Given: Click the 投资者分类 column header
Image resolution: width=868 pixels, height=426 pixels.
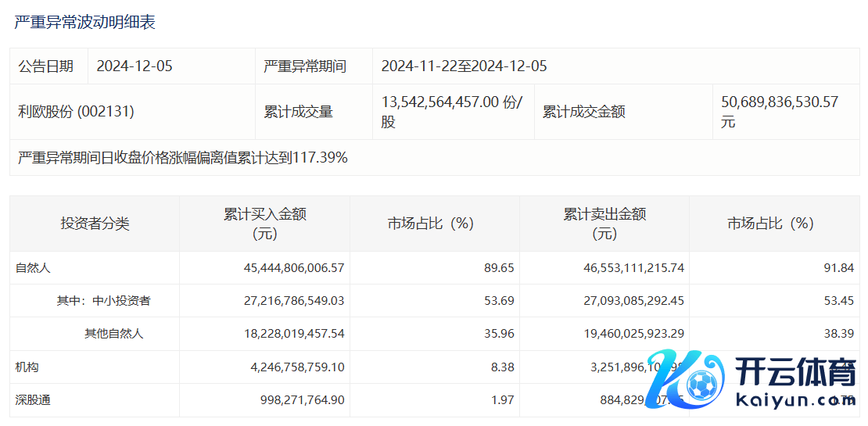Looking at the screenshot, I should 95,224.
